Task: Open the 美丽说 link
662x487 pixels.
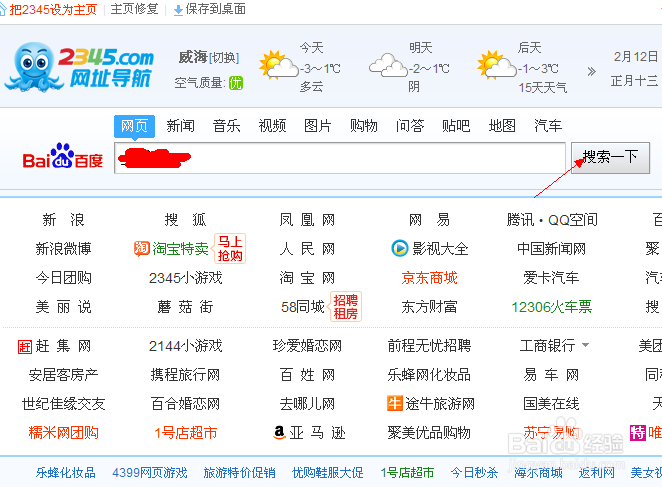Action: pyautogui.click(x=63, y=307)
